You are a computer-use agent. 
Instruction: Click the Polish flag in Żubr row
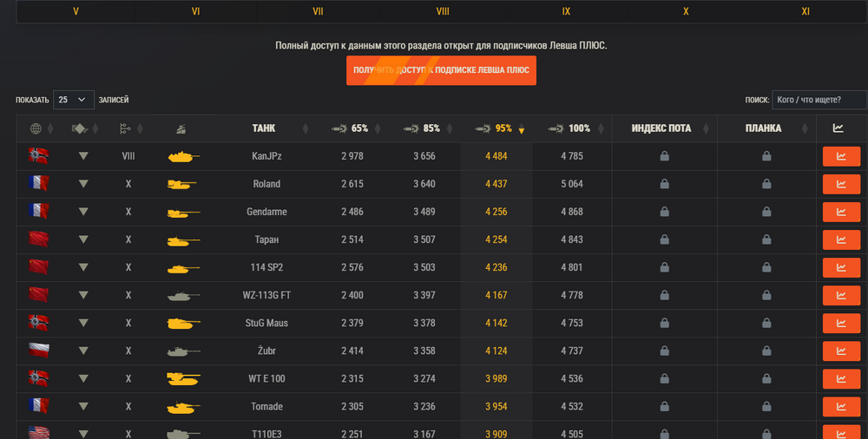point(39,350)
